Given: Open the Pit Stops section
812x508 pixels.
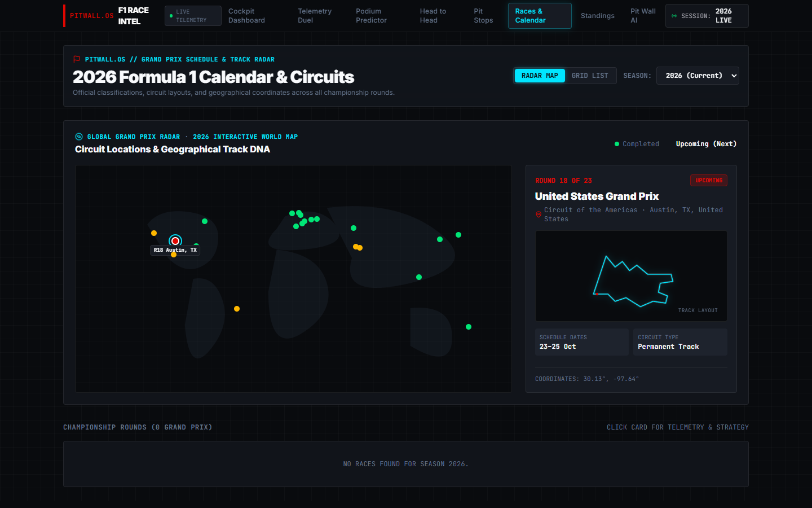Looking at the screenshot, I should [483, 16].
